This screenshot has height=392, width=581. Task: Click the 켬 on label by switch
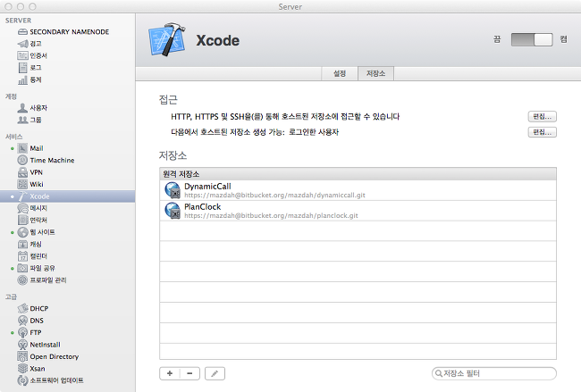click(564, 39)
